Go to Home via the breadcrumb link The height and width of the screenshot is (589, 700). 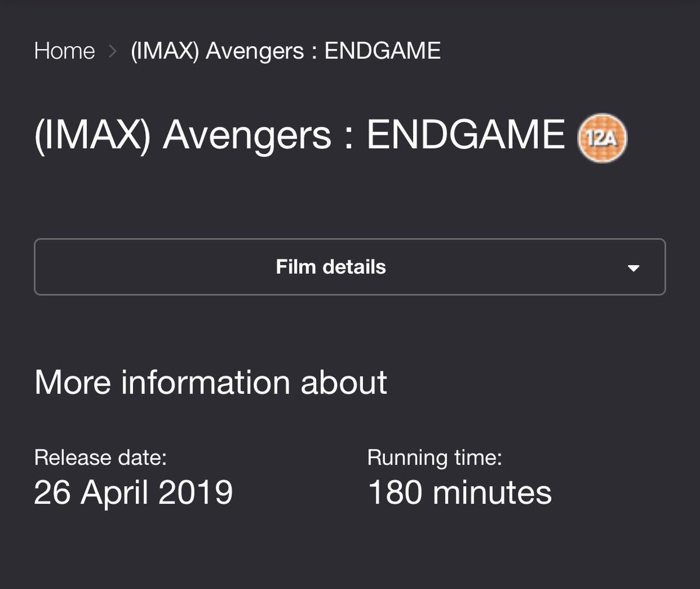64,51
